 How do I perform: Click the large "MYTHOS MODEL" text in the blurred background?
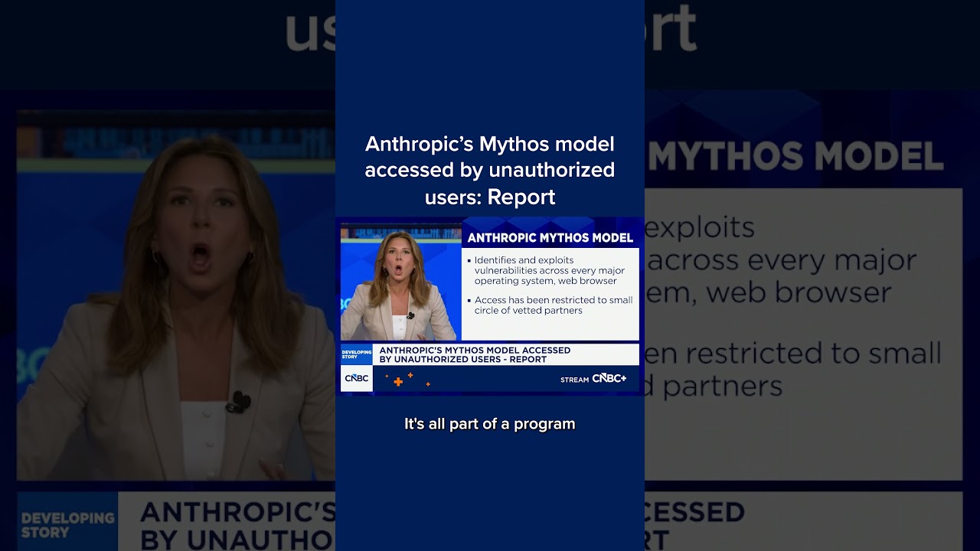click(x=796, y=157)
